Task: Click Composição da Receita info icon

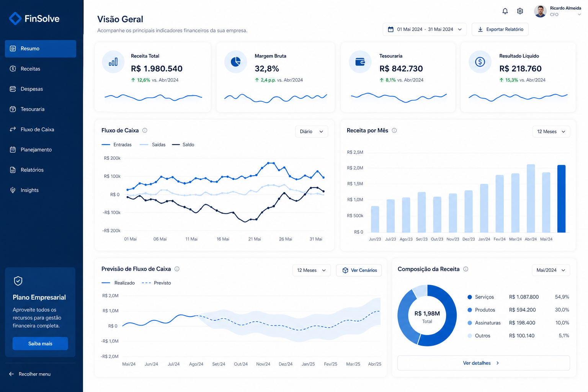Action: (466, 269)
